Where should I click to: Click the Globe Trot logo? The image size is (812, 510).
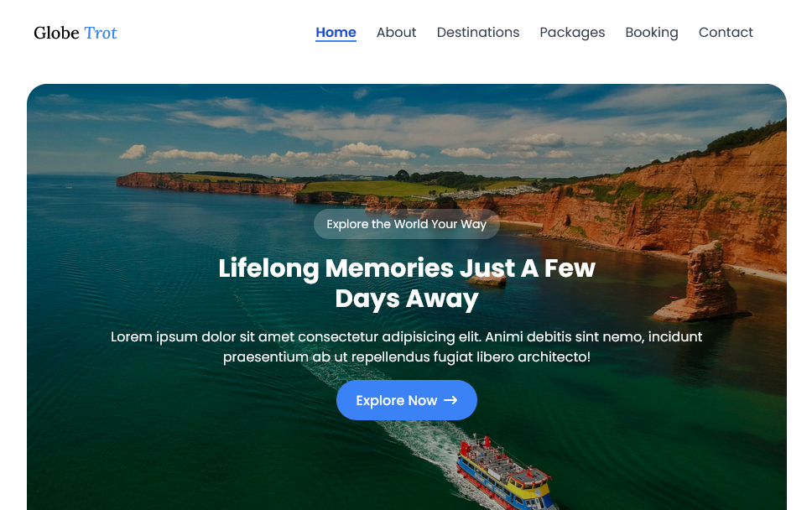75,33
